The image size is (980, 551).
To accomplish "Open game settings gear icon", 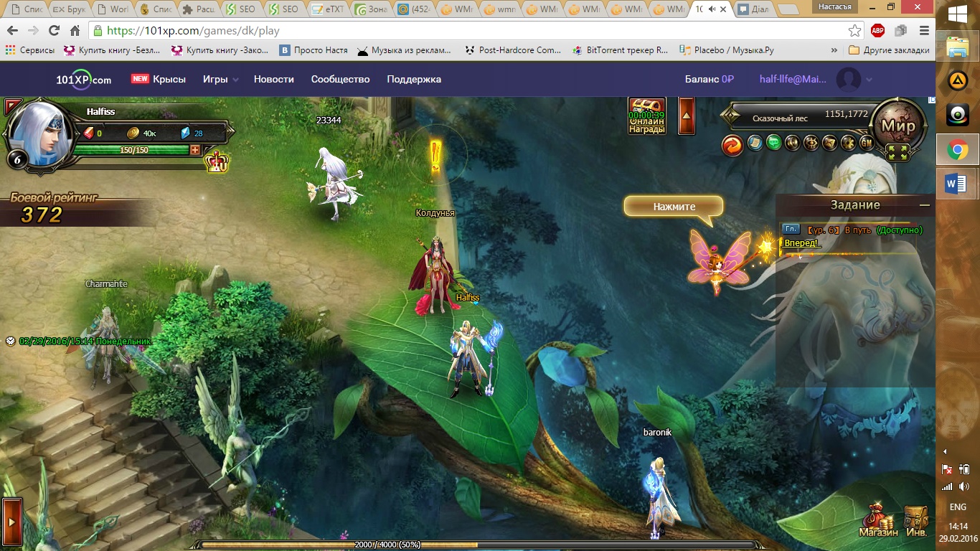I will pyautogui.click(x=848, y=143).
